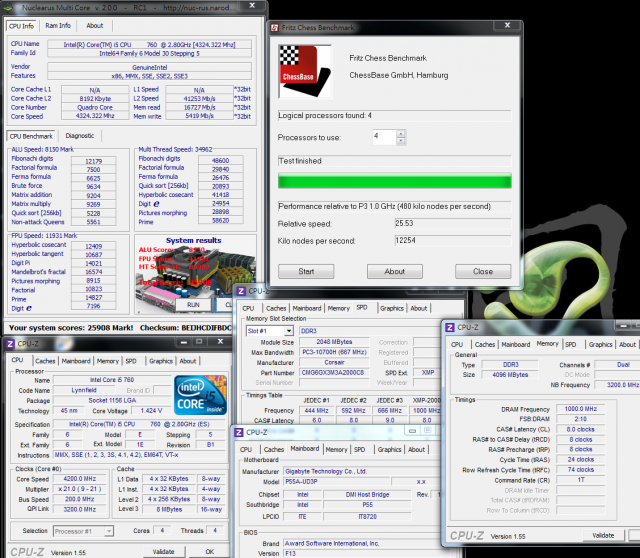
Task: Click the DRAM Frequency 1000.0 MHz value
Action: [x=580, y=409]
